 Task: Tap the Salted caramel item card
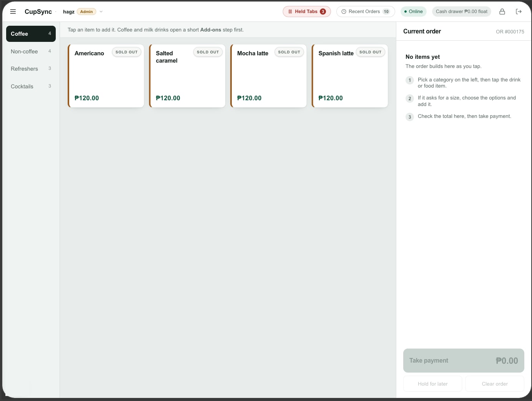(187, 76)
